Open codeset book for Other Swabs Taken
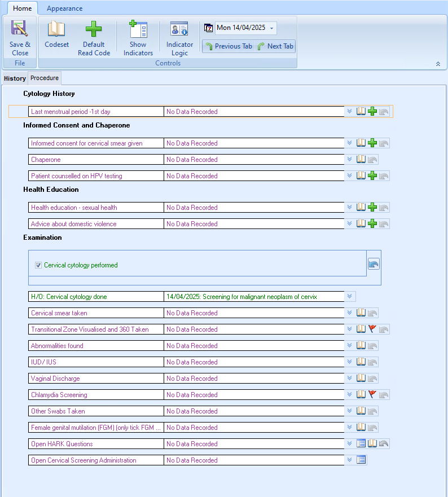This screenshot has height=497, width=448. [x=361, y=411]
